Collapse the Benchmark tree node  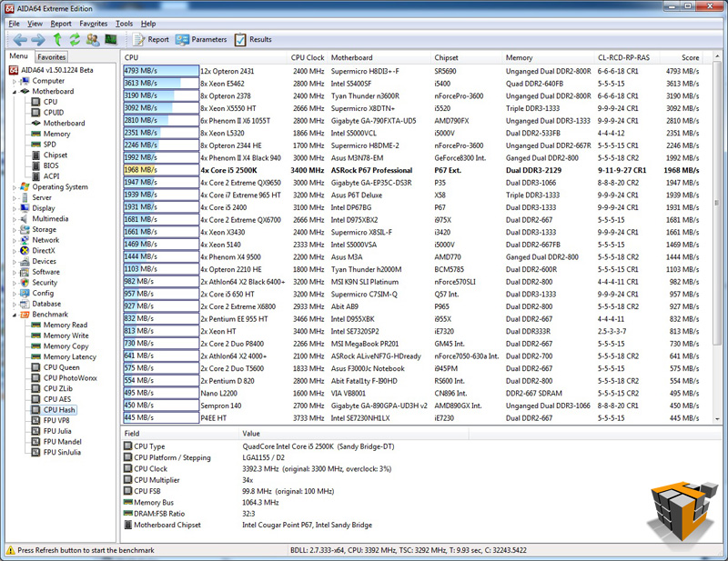point(15,316)
